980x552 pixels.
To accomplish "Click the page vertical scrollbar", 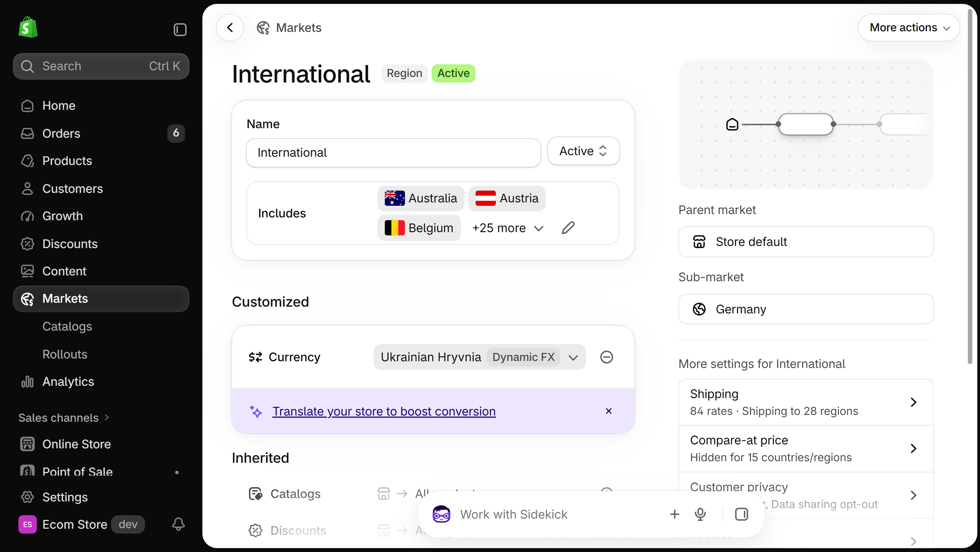I will 970,186.
